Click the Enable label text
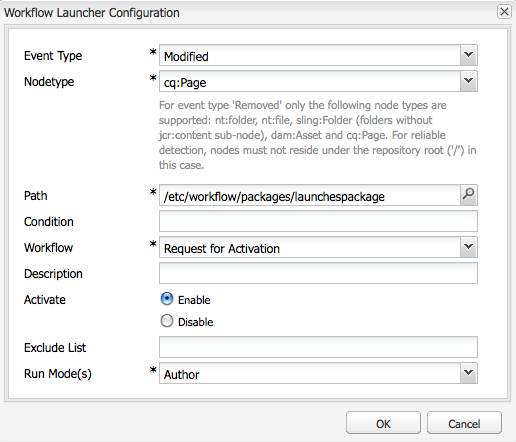 click(194, 300)
